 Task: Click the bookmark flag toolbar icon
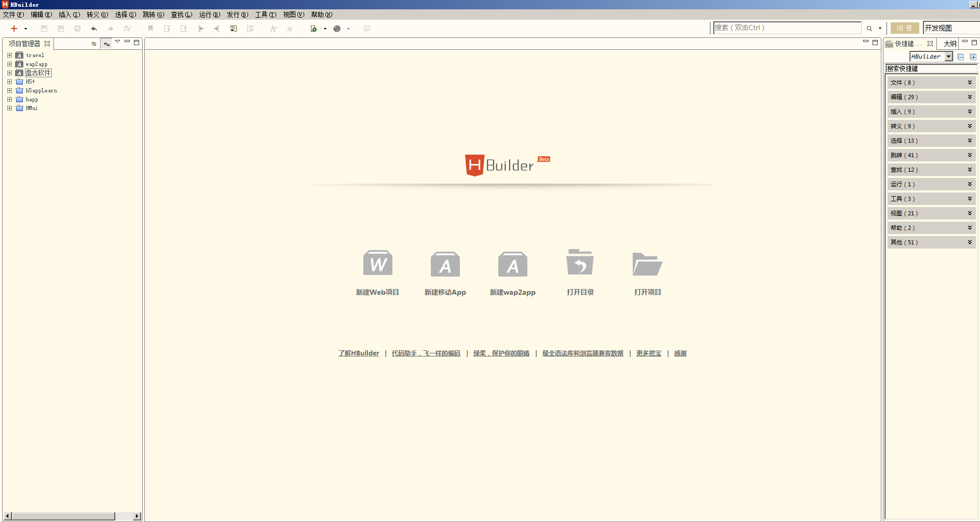point(151,29)
